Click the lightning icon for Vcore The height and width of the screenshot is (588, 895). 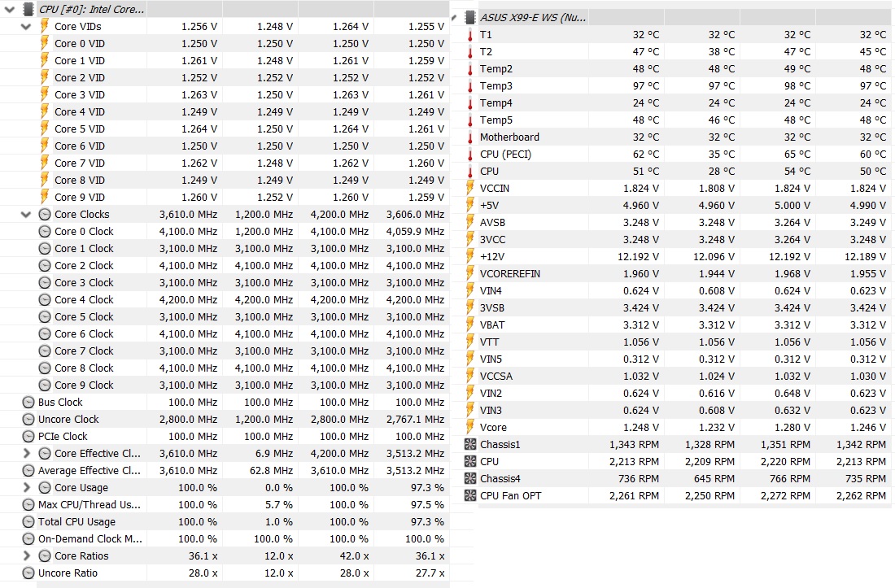coord(470,428)
